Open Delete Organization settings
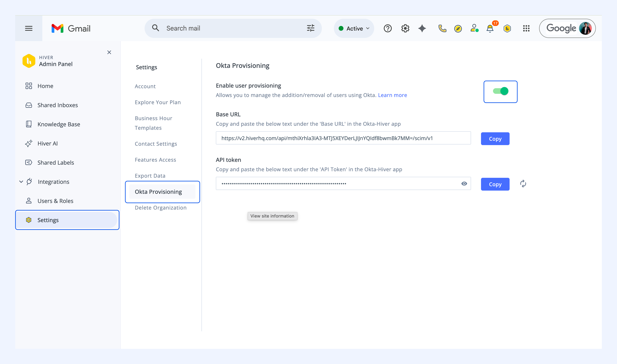Screen dimensions: 617x364 tap(161, 208)
